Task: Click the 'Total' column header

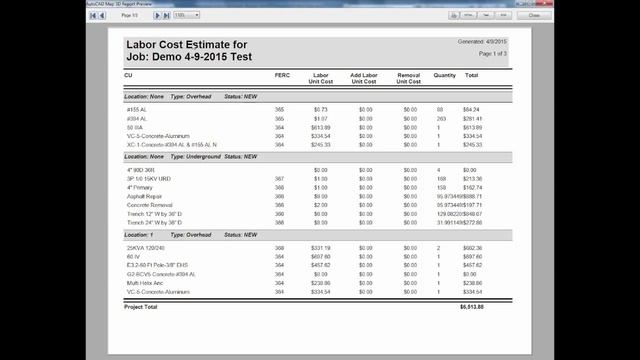Action: 471,75
